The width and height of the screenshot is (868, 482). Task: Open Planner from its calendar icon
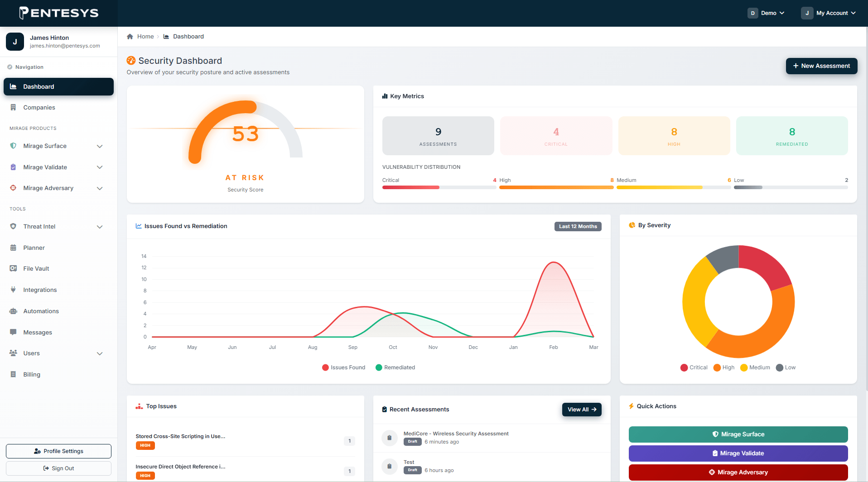[x=13, y=248]
